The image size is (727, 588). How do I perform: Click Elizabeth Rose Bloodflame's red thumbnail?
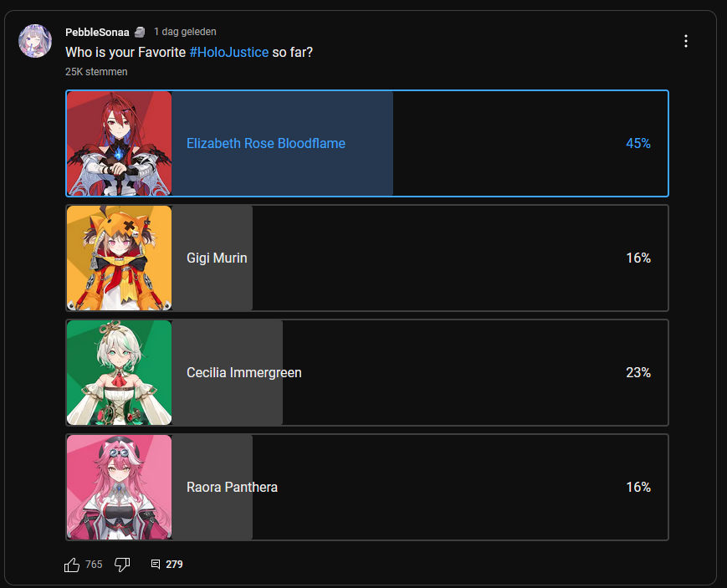click(119, 143)
